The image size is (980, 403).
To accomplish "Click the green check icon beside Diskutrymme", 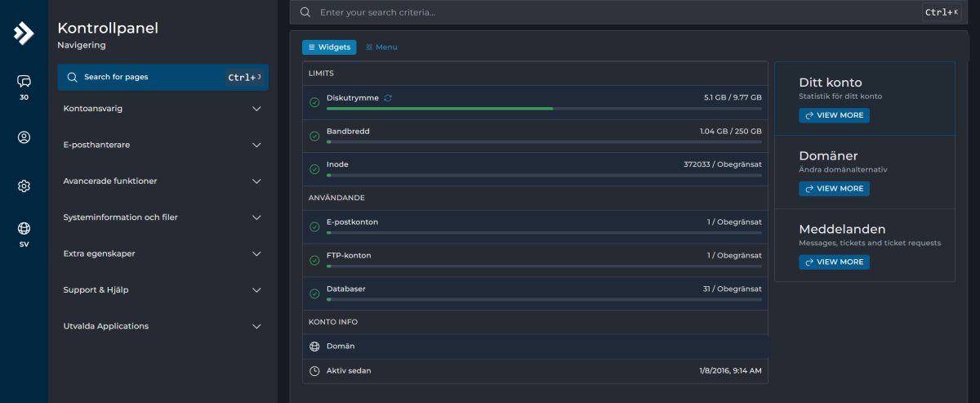I will point(314,103).
